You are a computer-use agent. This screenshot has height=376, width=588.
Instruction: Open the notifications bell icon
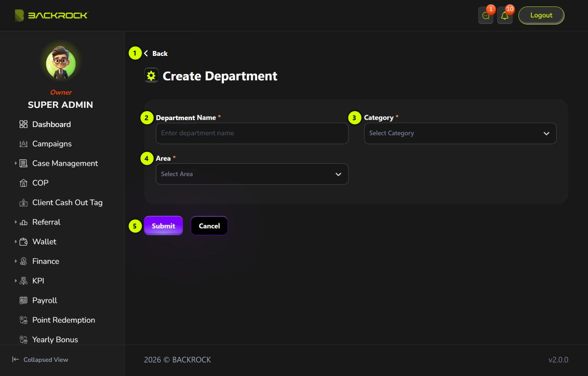pos(505,16)
